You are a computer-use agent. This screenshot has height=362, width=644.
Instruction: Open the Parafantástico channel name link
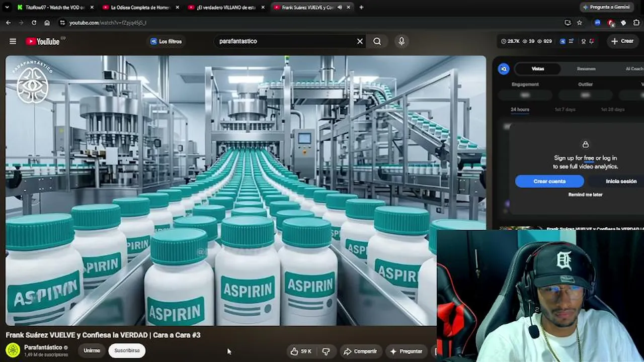(43, 347)
